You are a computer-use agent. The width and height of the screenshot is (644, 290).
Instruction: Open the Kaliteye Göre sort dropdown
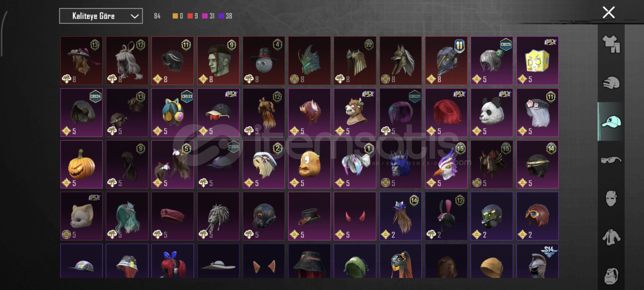tap(101, 16)
